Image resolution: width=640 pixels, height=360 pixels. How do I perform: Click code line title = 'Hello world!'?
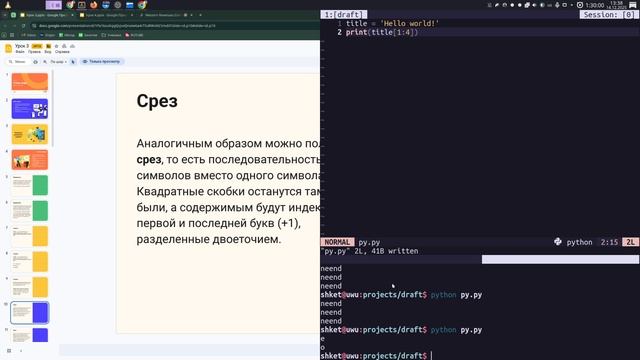pos(392,24)
